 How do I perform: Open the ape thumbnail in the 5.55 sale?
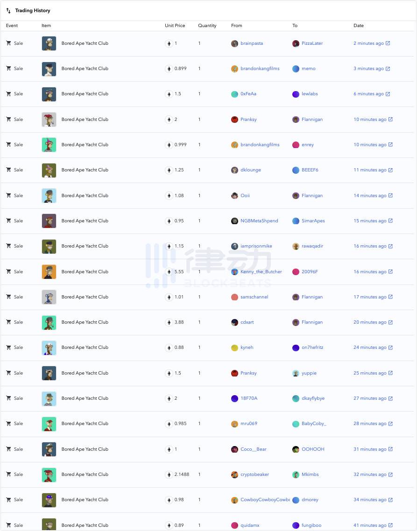[x=49, y=272]
